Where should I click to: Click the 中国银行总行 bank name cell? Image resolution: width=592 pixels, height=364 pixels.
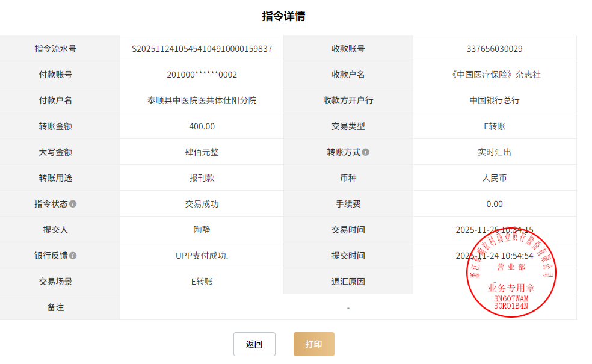[494, 100]
